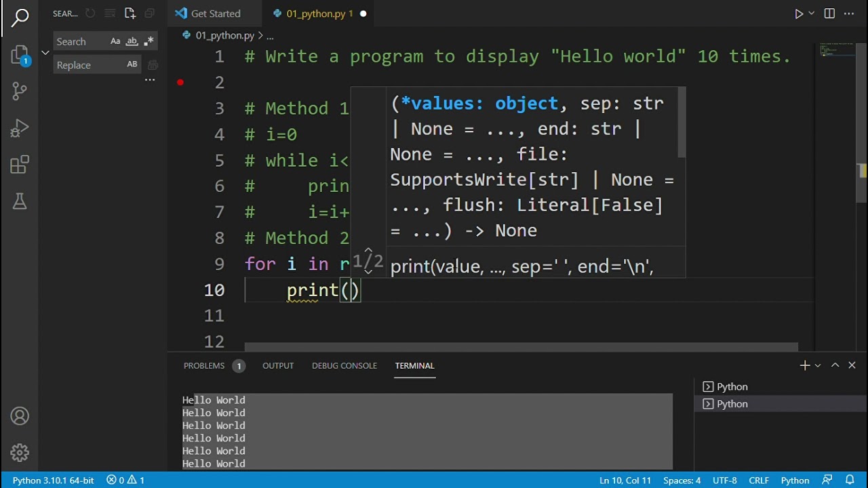This screenshot has width=868, height=488.
Task: Open the OUTPUT panel tab
Action: click(278, 366)
